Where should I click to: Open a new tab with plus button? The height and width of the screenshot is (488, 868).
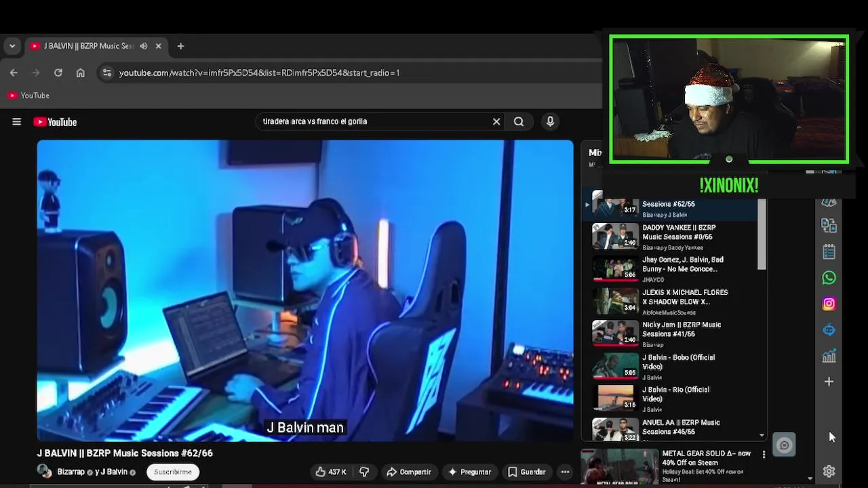click(x=180, y=46)
